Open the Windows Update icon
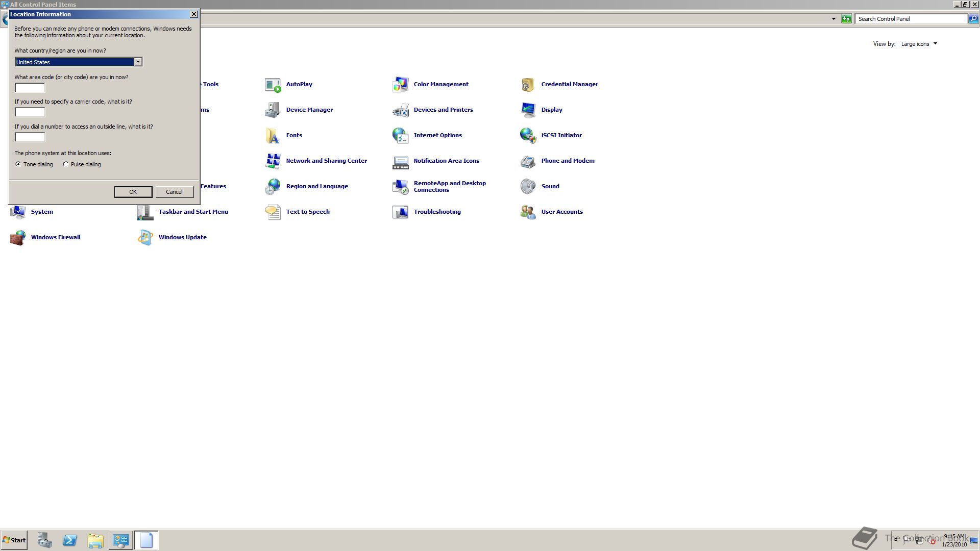 click(x=145, y=238)
